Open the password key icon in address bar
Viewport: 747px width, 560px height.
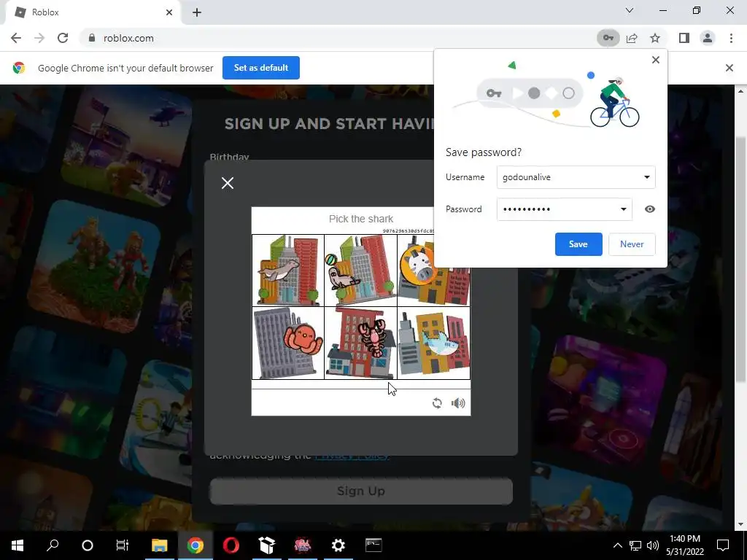(608, 38)
